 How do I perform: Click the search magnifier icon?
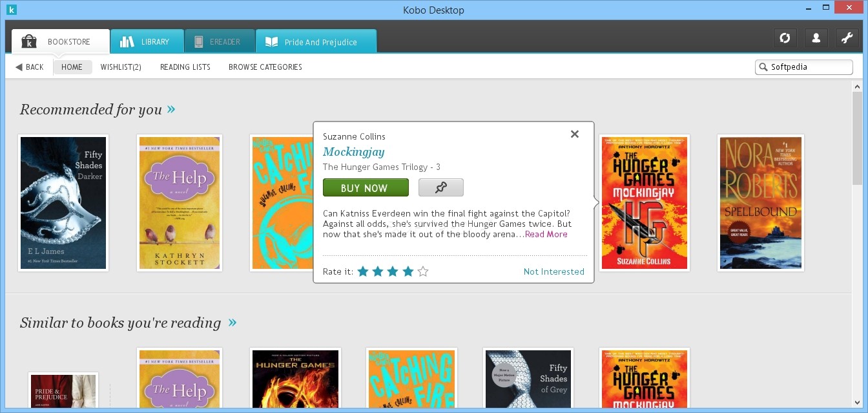[763, 67]
